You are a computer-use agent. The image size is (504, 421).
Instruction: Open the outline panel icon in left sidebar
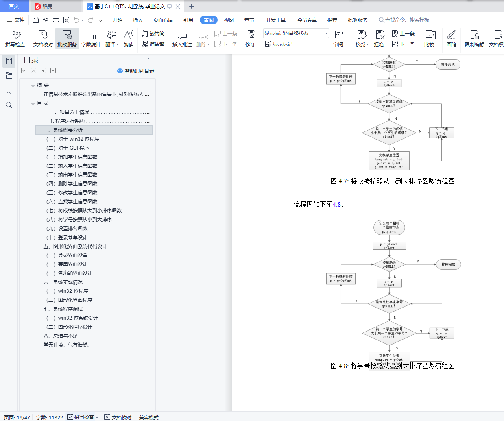[x=9, y=61]
